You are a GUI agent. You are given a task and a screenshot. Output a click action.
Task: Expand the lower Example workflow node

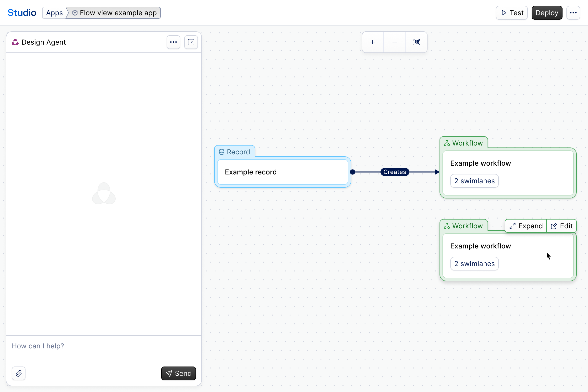(x=526, y=226)
